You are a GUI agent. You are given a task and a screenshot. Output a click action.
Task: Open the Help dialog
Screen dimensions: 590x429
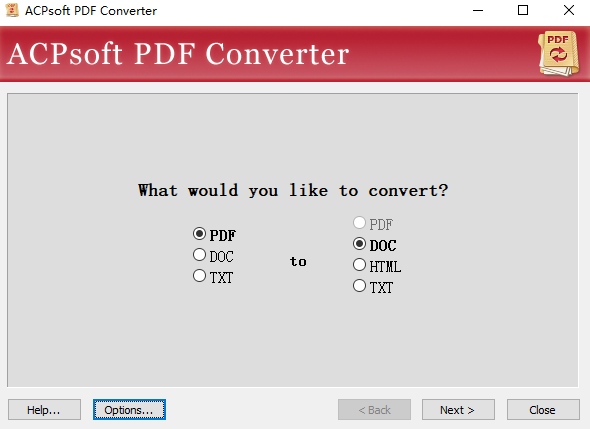[x=44, y=409]
